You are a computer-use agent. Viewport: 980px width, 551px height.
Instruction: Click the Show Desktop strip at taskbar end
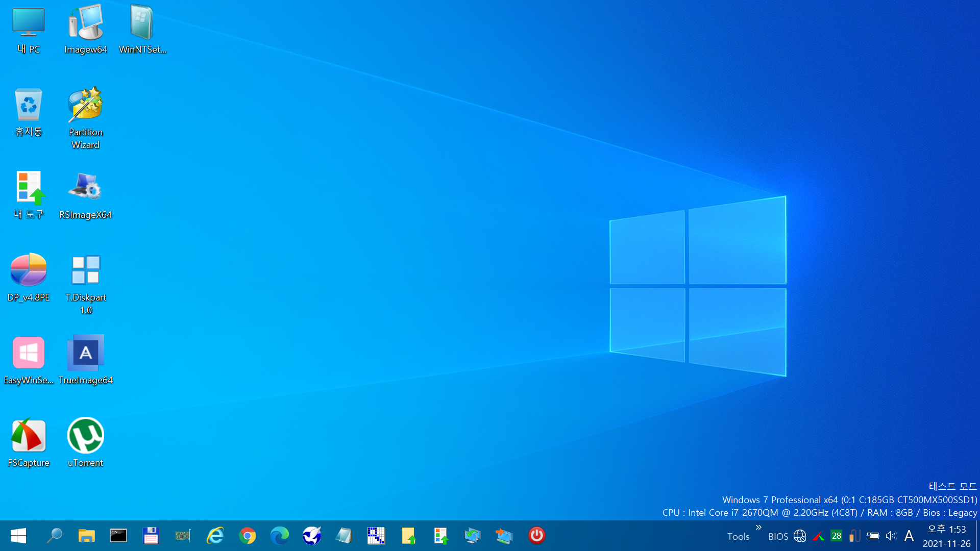[x=977, y=536]
